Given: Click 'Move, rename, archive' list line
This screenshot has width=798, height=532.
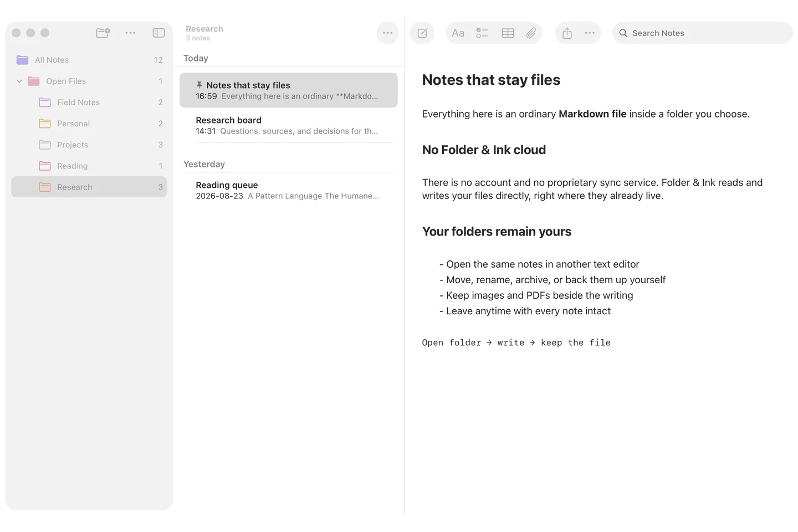Looking at the screenshot, I should coord(556,280).
